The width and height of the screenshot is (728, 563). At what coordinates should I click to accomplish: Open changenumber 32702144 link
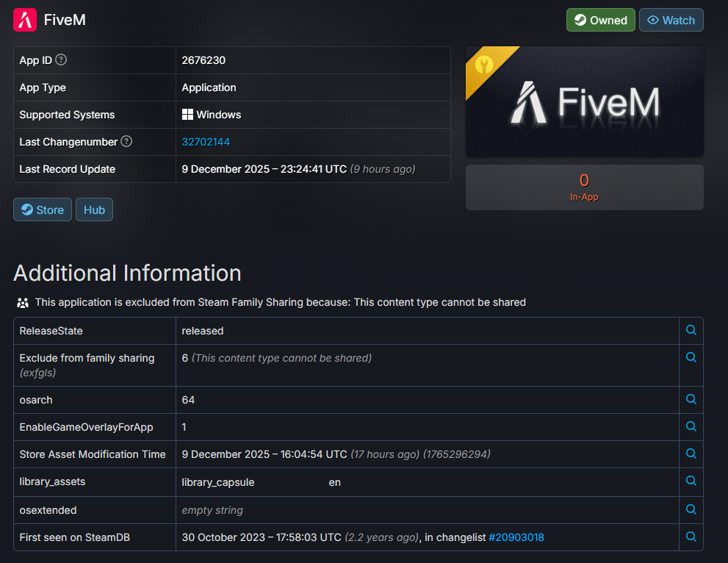(206, 142)
